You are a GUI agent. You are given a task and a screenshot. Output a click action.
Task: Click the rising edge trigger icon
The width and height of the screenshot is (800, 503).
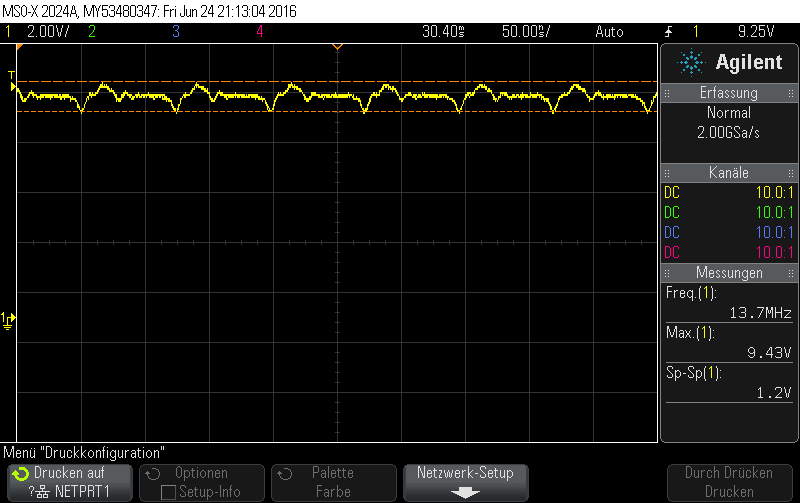pos(668,32)
